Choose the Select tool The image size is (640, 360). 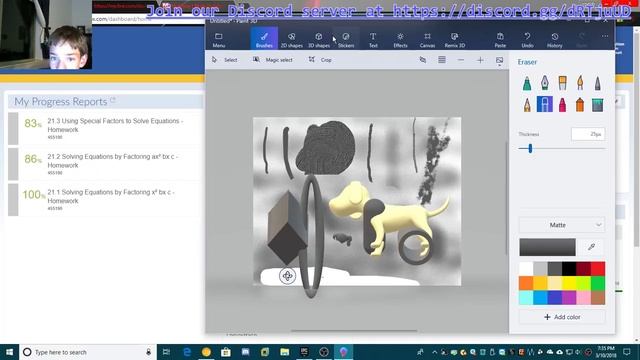[x=224, y=60]
